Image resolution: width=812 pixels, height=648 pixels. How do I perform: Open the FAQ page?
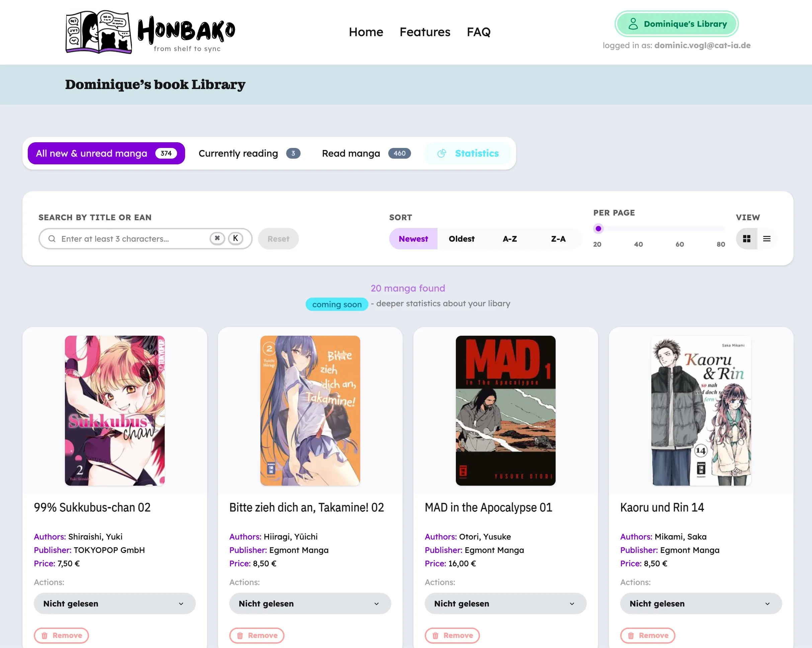479,32
